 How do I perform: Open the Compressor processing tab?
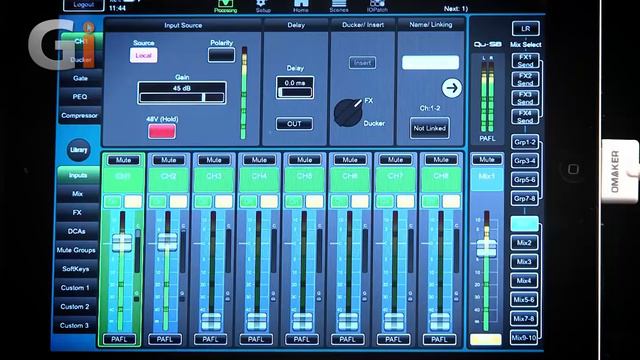coord(80,116)
